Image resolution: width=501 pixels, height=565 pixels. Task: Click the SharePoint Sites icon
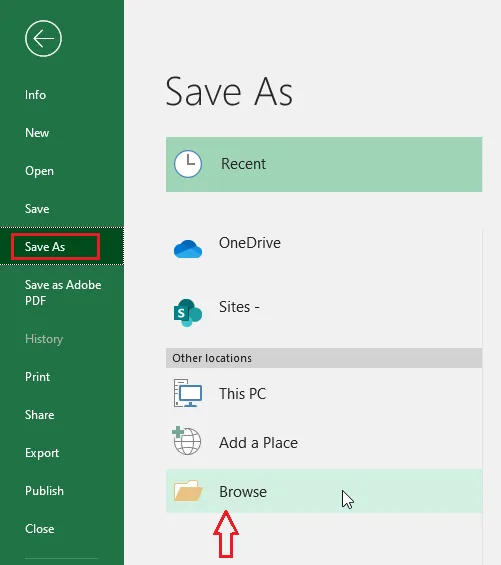[x=188, y=312]
